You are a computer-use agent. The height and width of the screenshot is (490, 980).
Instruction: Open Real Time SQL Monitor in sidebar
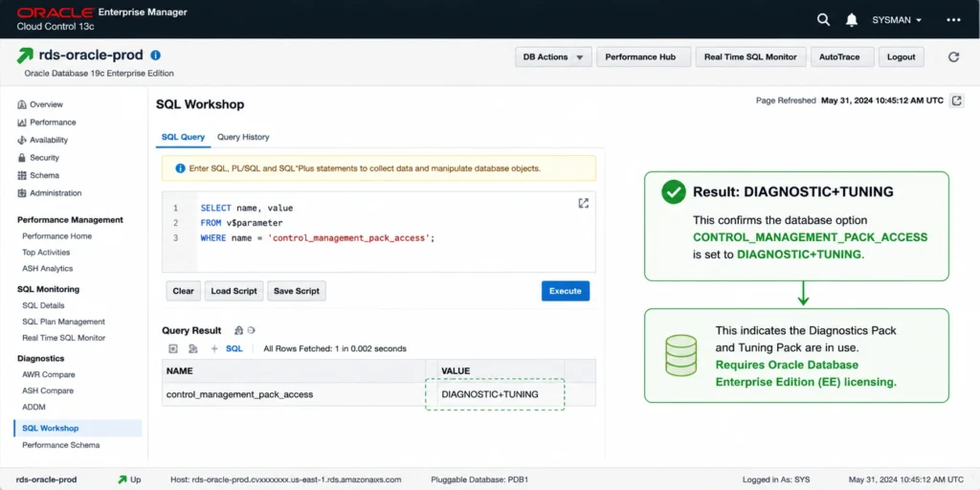point(64,338)
